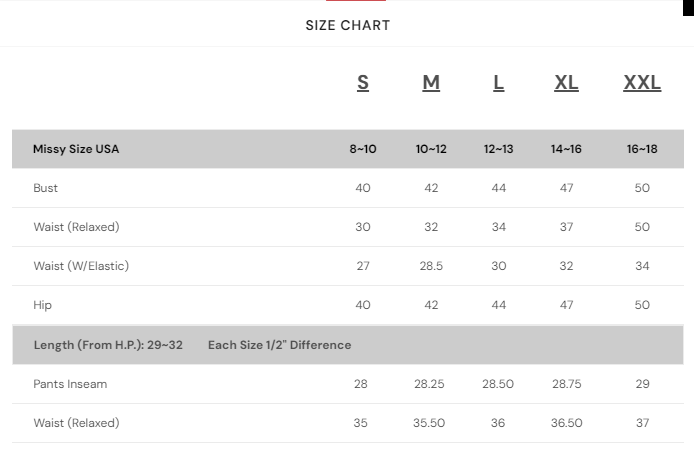694x463 pixels.
Task: Click the S size column header
Action: pos(362,82)
